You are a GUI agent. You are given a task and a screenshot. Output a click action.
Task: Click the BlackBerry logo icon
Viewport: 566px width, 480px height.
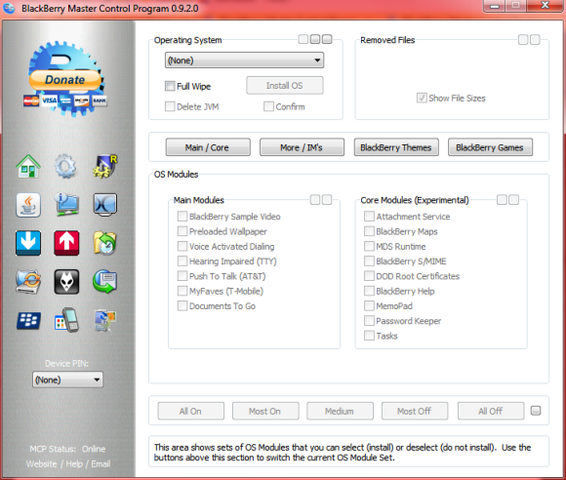28,320
